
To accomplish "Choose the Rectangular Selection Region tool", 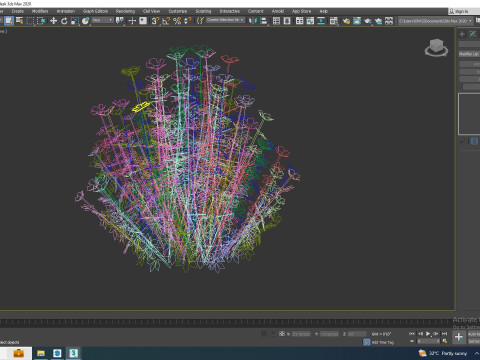I will (30, 21).
